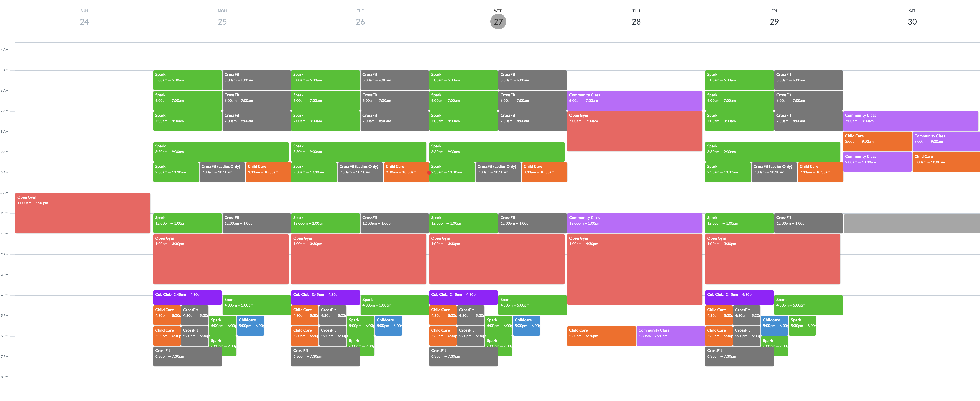Select Friday 29 date header
The width and height of the screenshot is (980, 401).
(774, 22)
